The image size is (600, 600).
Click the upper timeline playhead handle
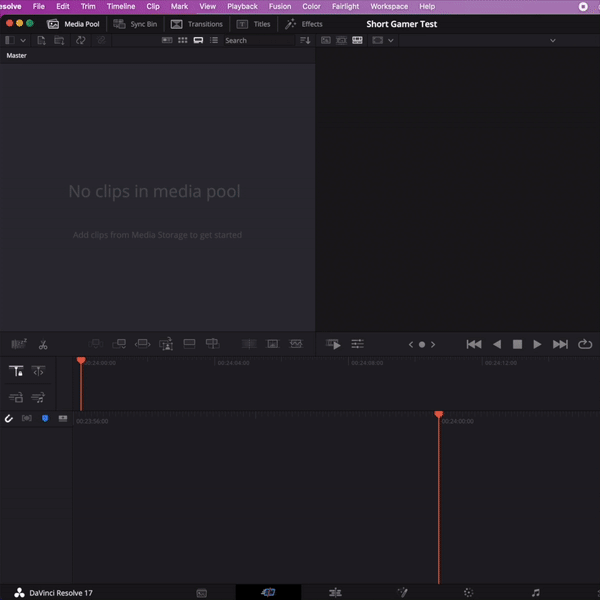[81, 360]
